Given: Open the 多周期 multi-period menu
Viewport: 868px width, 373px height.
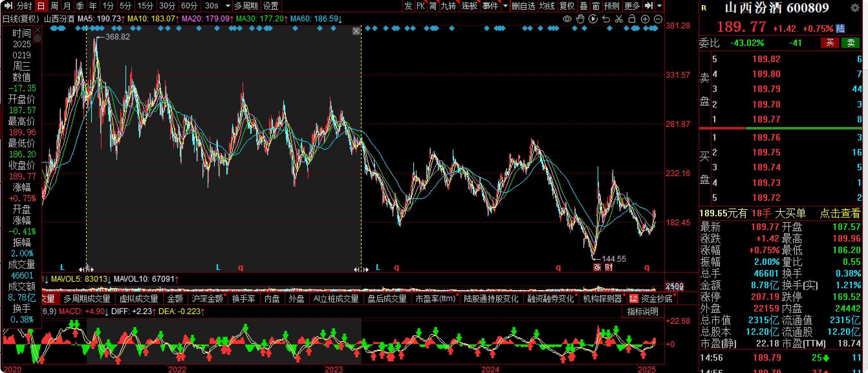Looking at the screenshot, I should 246,6.
